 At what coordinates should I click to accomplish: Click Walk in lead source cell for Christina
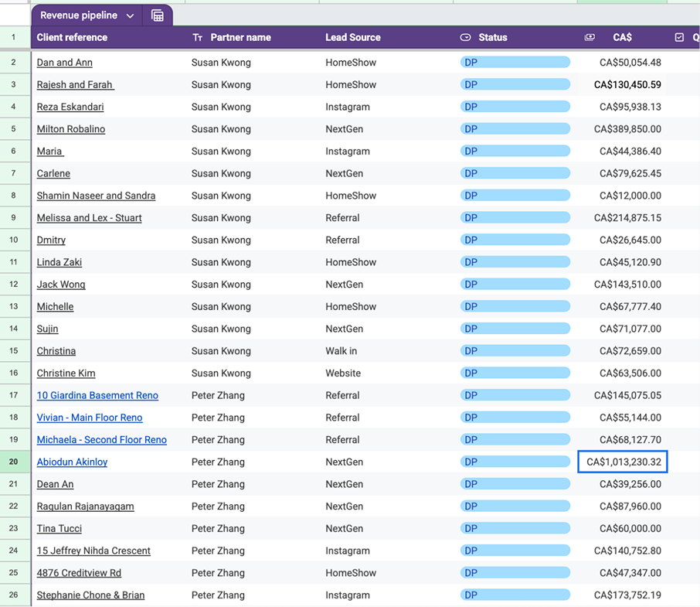(386, 351)
